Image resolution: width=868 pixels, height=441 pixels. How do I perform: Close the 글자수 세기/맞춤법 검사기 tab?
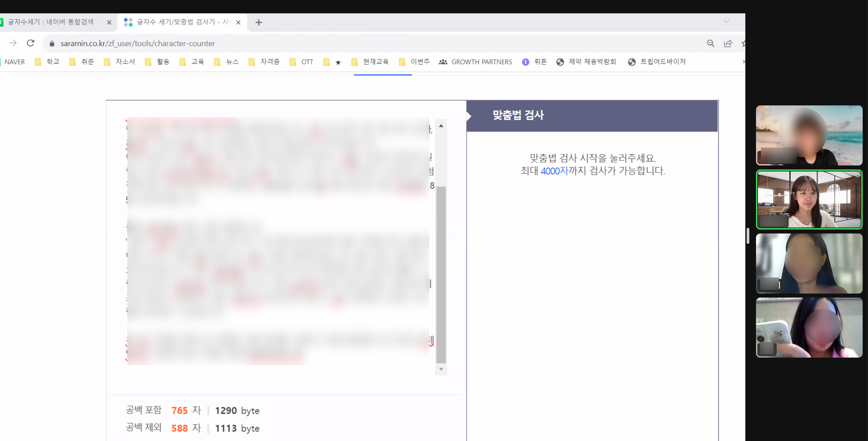coord(238,23)
